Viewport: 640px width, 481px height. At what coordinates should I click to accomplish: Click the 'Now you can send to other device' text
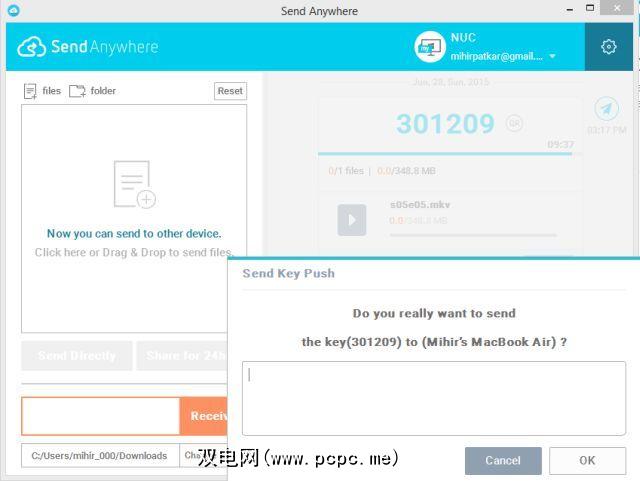click(x=134, y=234)
